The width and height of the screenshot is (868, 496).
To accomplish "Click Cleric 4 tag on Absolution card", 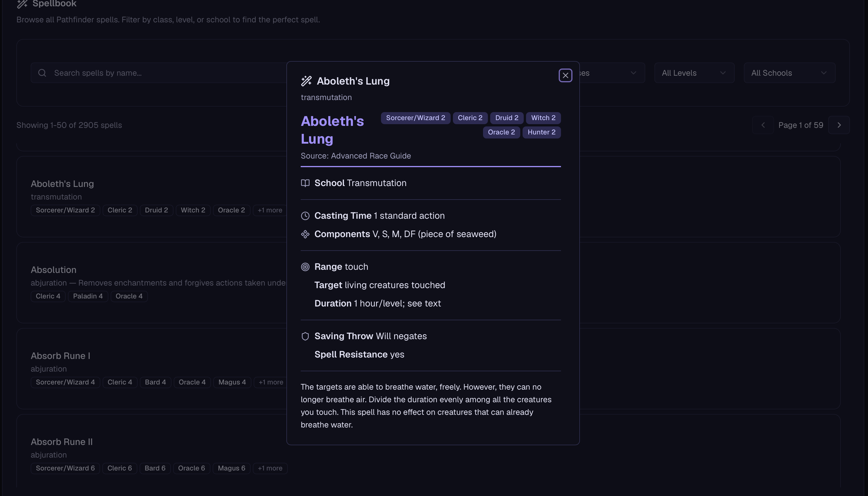I will pos(48,296).
